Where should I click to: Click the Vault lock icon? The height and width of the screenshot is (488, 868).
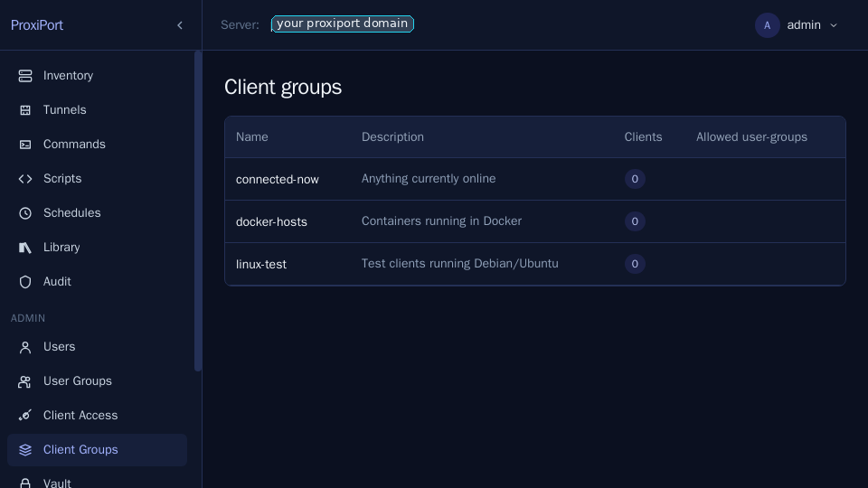(25, 483)
